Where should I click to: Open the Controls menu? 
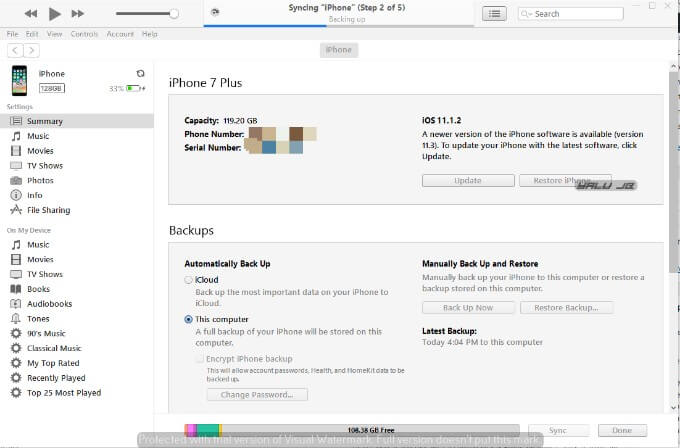coord(84,34)
